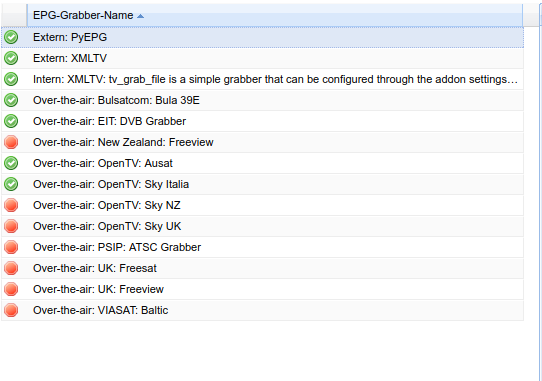Select Over-the-air: OpenTV: Sky Italia row
The height and width of the screenshot is (381, 542).
click(262, 184)
